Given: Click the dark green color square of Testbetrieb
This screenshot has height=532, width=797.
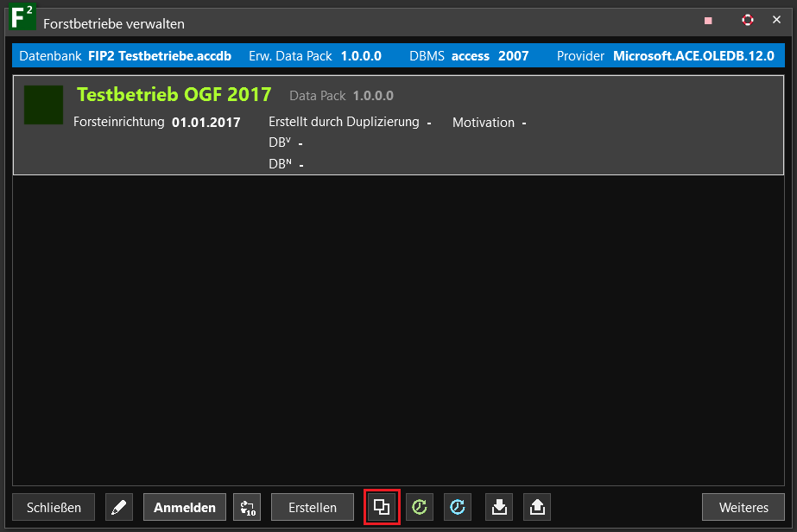Looking at the screenshot, I should tap(43, 104).
